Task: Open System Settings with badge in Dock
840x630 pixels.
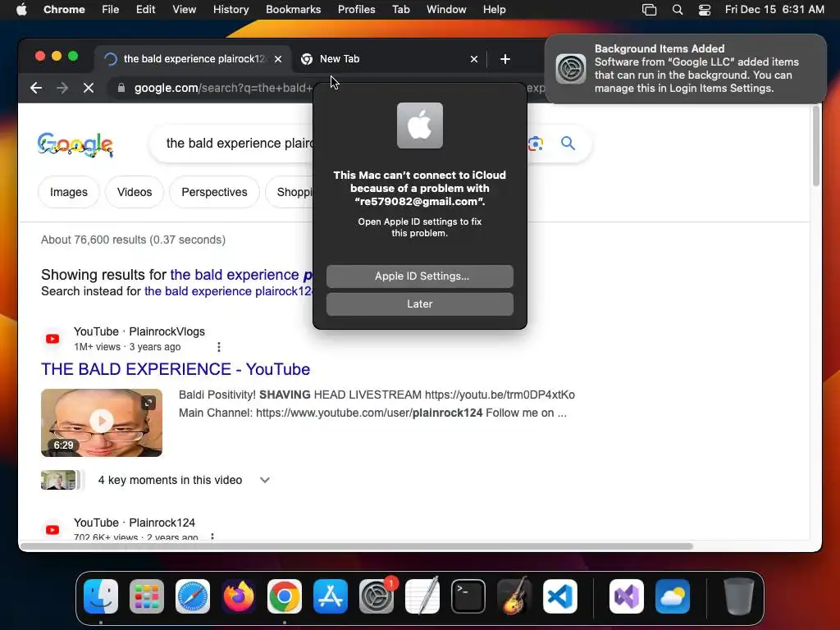Action: [377, 596]
